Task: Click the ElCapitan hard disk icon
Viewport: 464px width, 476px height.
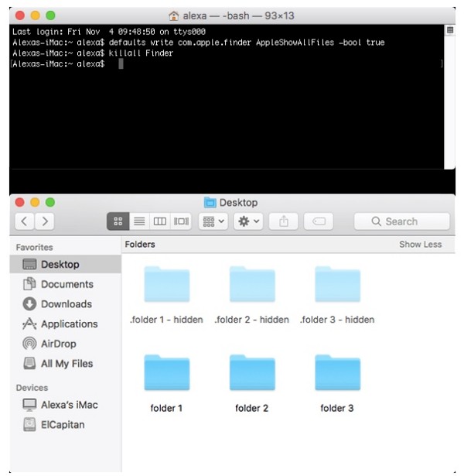Action: (29, 425)
